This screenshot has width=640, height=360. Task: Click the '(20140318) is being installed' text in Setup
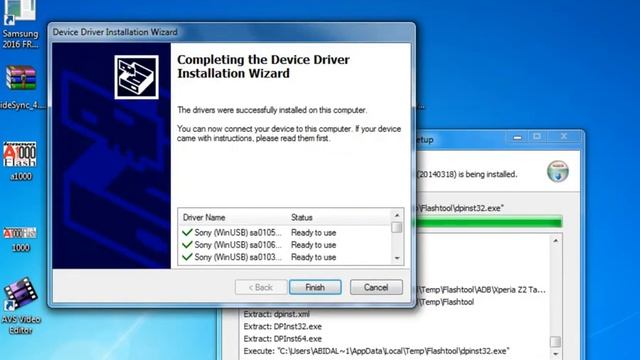click(x=467, y=174)
